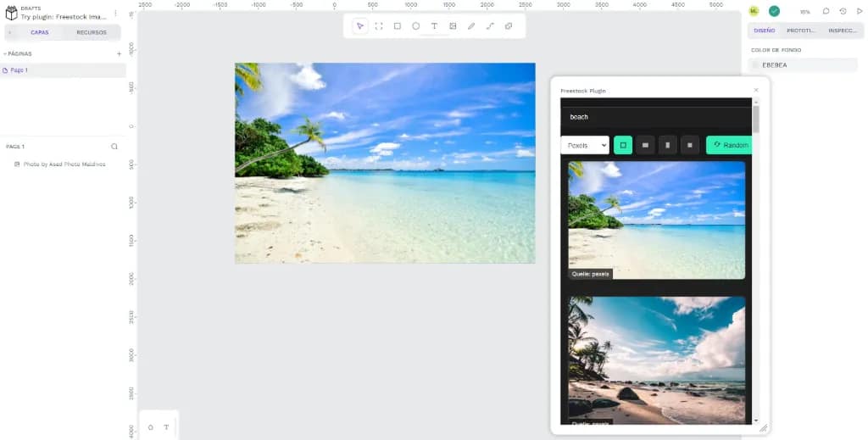Image resolution: width=868 pixels, height=440 pixels.
Task: Collapse the left sidebar arrow
Action: coord(9,33)
